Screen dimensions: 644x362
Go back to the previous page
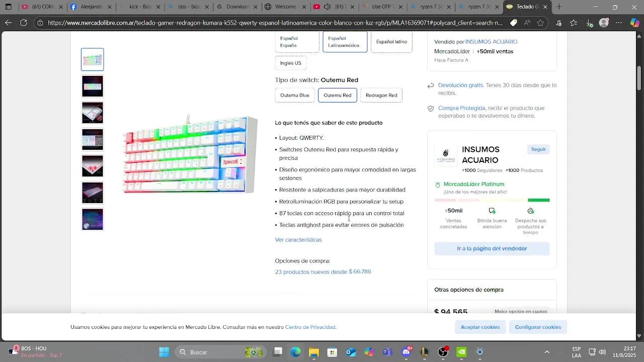click(x=8, y=23)
